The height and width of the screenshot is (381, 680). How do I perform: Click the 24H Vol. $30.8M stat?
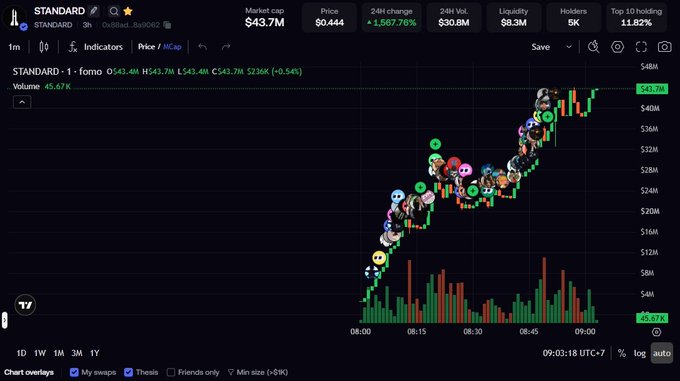(x=454, y=17)
